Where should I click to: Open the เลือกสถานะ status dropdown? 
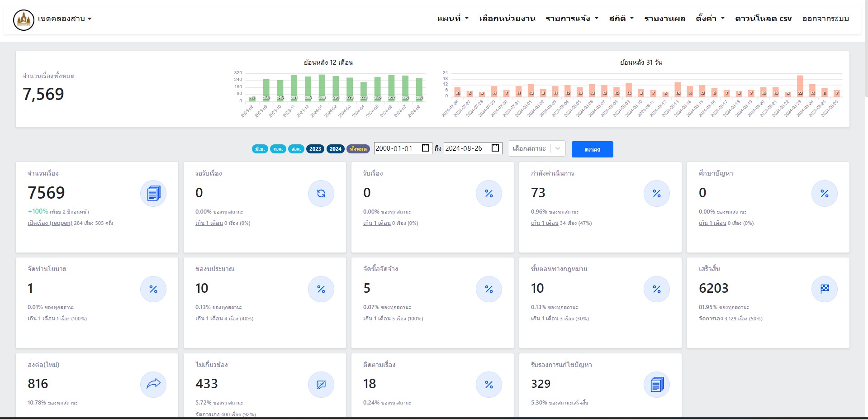536,148
